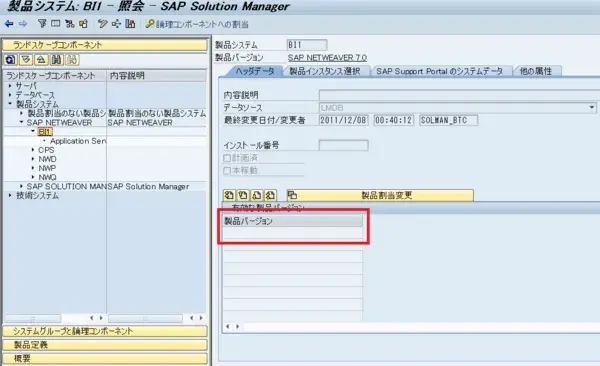Collapse the 製品システム tree node
The height and width of the screenshot is (366, 600).
click(x=10, y=104)
